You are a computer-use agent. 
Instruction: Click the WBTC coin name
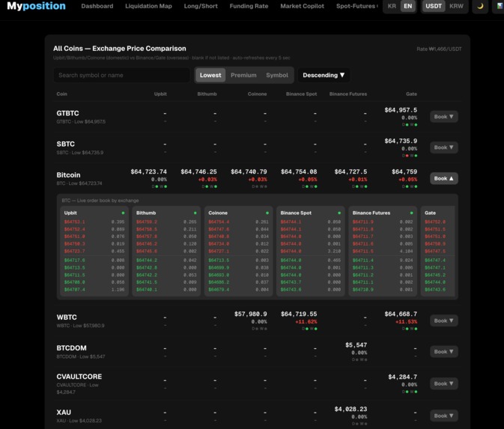(x=67, y=317)
